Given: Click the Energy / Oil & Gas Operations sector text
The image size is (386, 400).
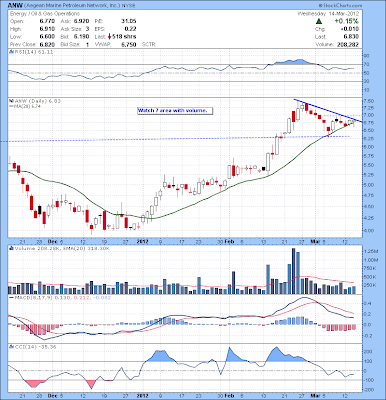Looking at the screenshot, I should click(x=45, y=14).
